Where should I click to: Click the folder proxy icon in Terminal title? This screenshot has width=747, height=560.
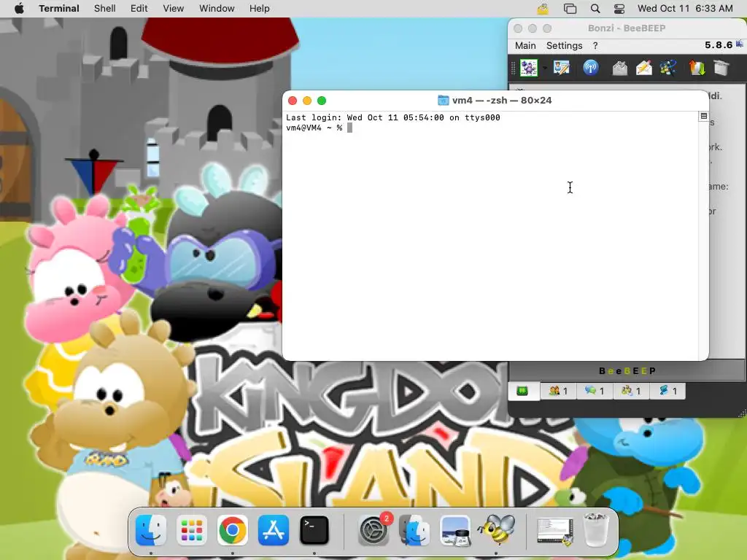(443, 101)
